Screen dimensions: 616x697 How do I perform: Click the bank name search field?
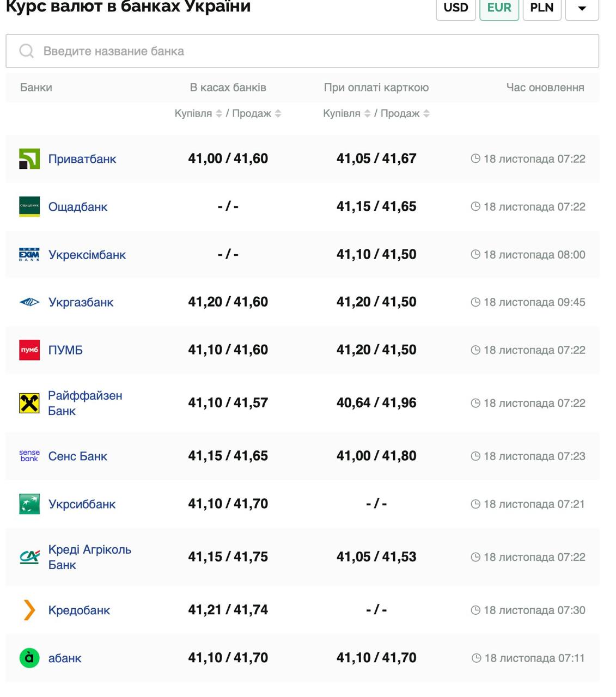click(x=302, y=51)
